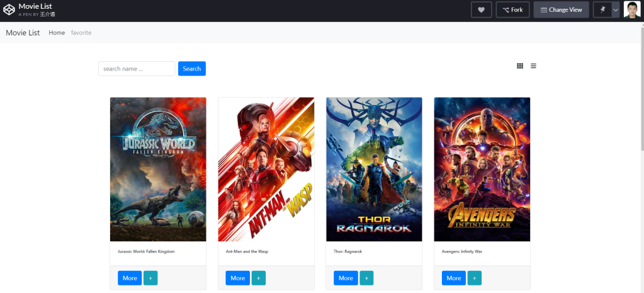Viewport: 644px width, 293px height.
Task: Open the favorite nav item
Action: coord(81,33)
